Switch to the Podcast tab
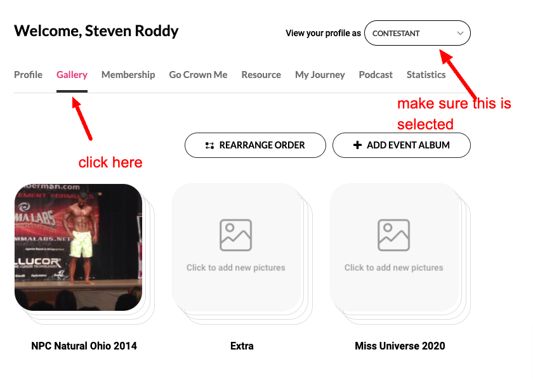 (x=376, y=75)
